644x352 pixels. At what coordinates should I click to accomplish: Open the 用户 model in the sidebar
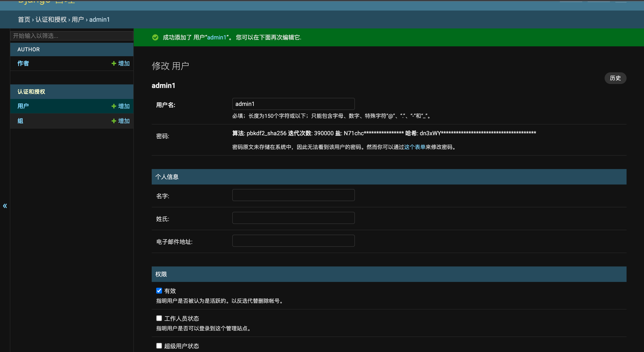tap(23, 106)
